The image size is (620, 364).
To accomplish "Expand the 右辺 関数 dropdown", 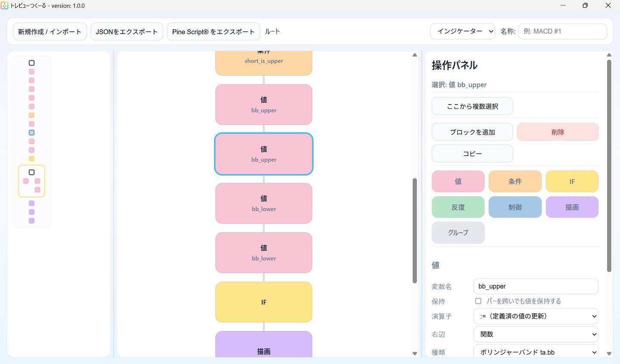I will (x=536, y=334).
